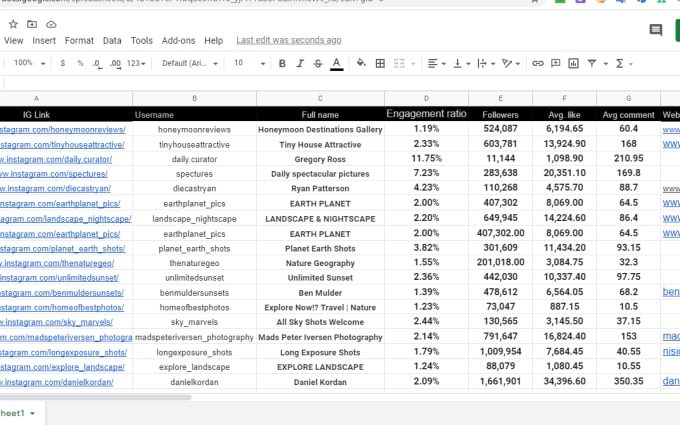Image resolution: width=680 pixels, height=425 pixels.
Task: Decrease decimal places
Action: tap(97, 64)
